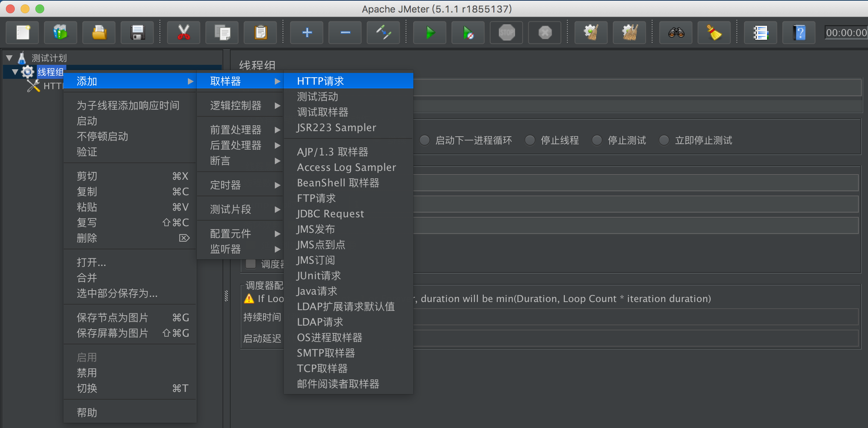
Task: Click 不停顿启动 in context menu
Action: pos(130,136)
